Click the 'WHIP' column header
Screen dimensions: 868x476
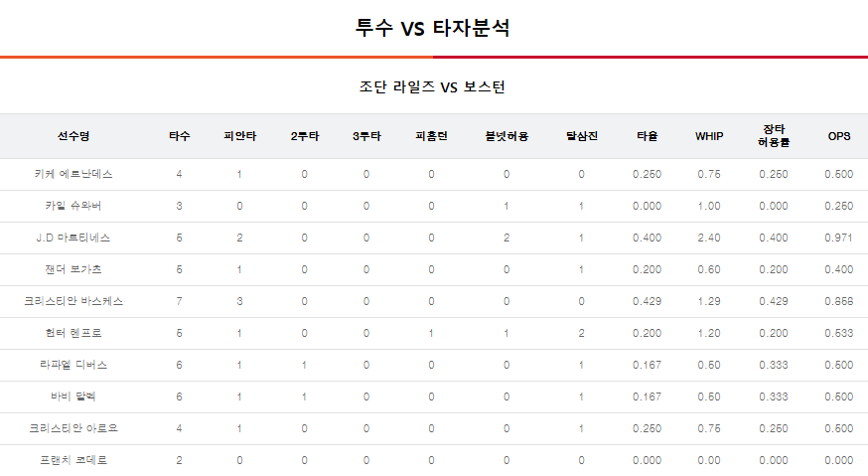point(709,136)
